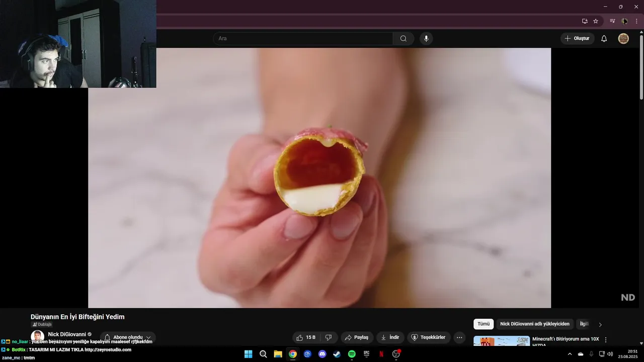
Task: Open Discord from the taskbar
Action: [323, 354]
